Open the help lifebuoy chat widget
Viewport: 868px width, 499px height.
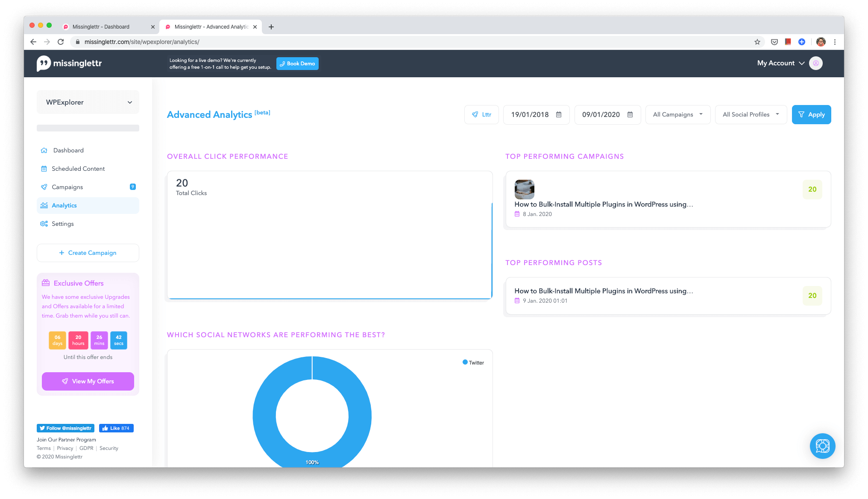pos(822,446)
